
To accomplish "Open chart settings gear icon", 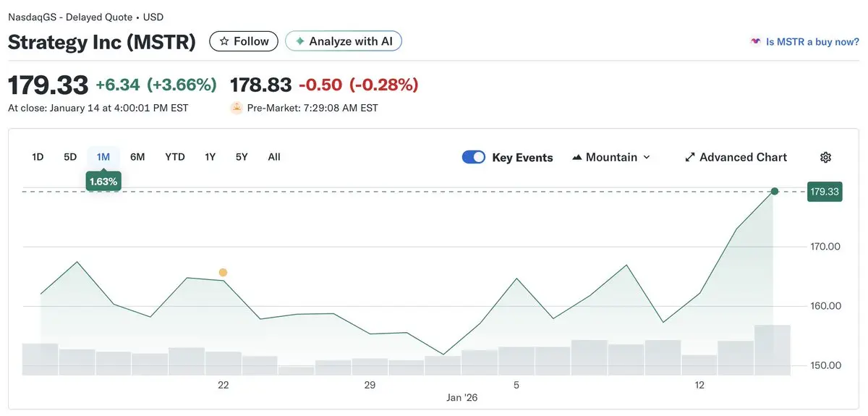I will tap(825, 158).
